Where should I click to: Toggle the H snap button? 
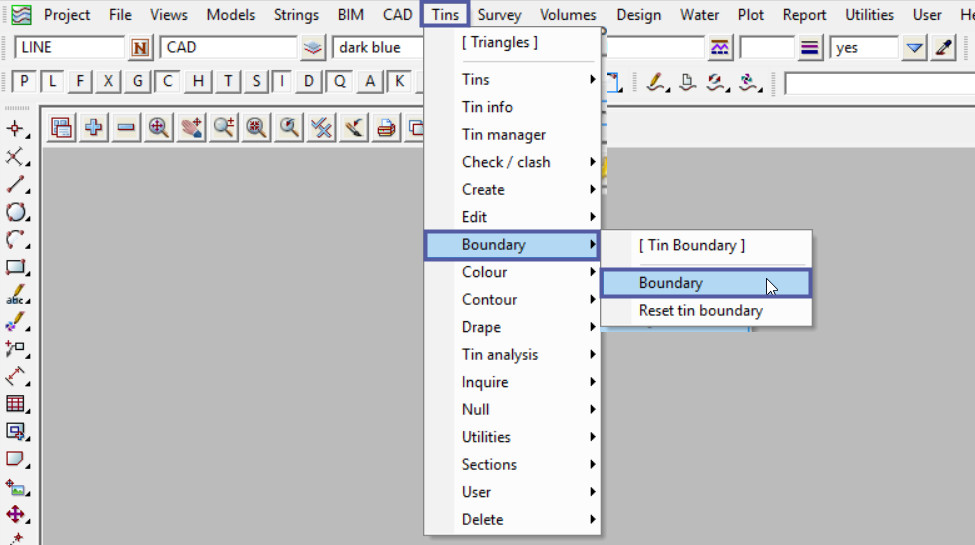pyautogui.click(x=200, y=82)
